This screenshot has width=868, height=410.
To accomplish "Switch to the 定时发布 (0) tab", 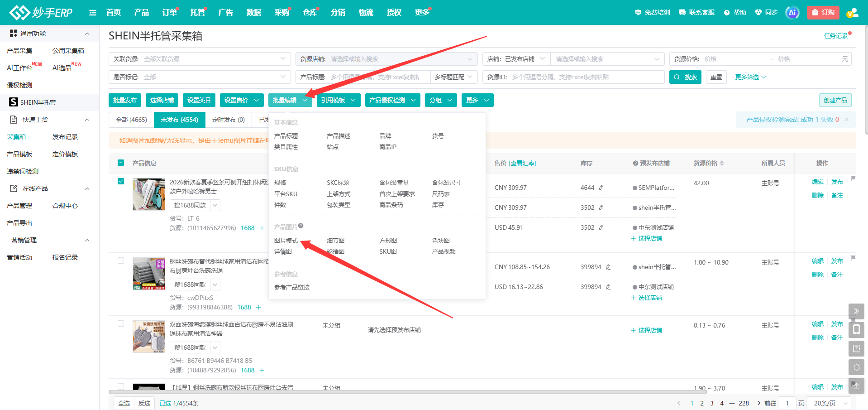I will [229, 120].
